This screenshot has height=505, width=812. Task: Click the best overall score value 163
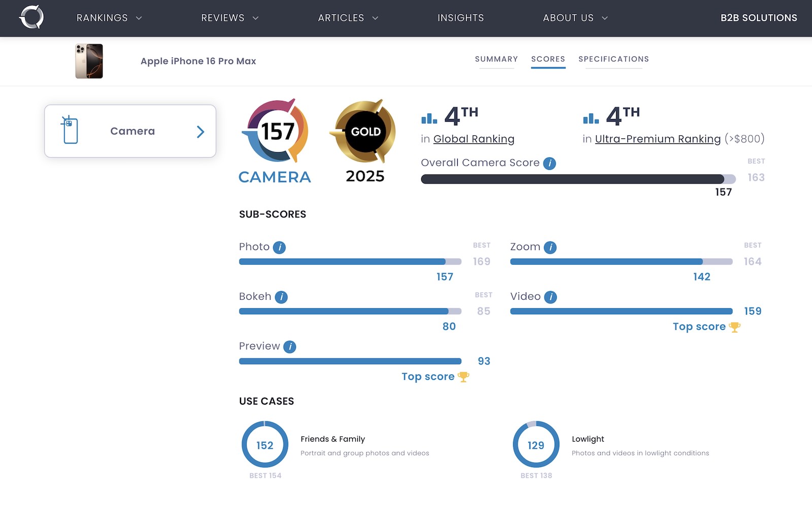pyautogui.click(x=756, y=177)
